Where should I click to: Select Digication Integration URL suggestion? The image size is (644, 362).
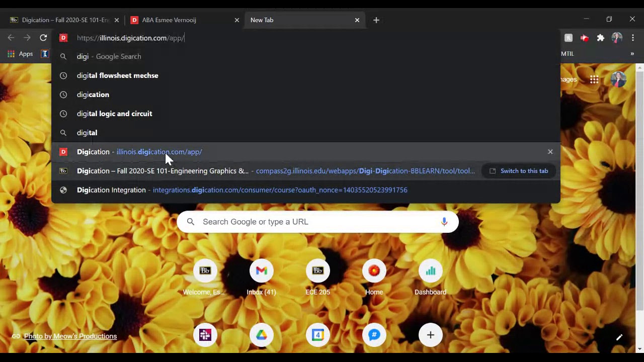(x=305, y=190)
